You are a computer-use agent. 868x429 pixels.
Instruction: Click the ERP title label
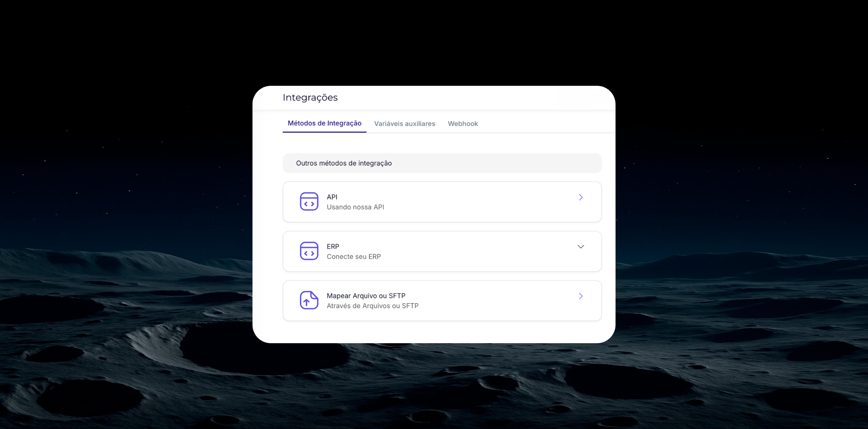[x=333, y=246]
